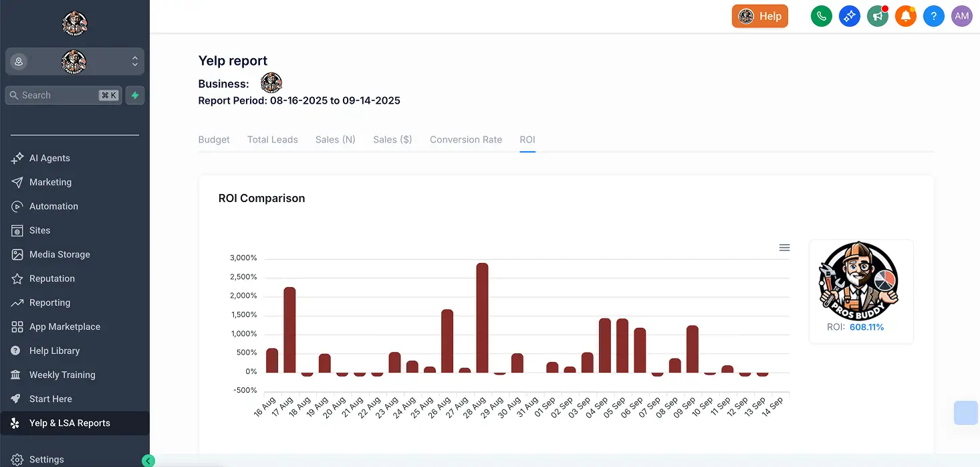Select the Conversion Rate tab

[x=465, y=140]
